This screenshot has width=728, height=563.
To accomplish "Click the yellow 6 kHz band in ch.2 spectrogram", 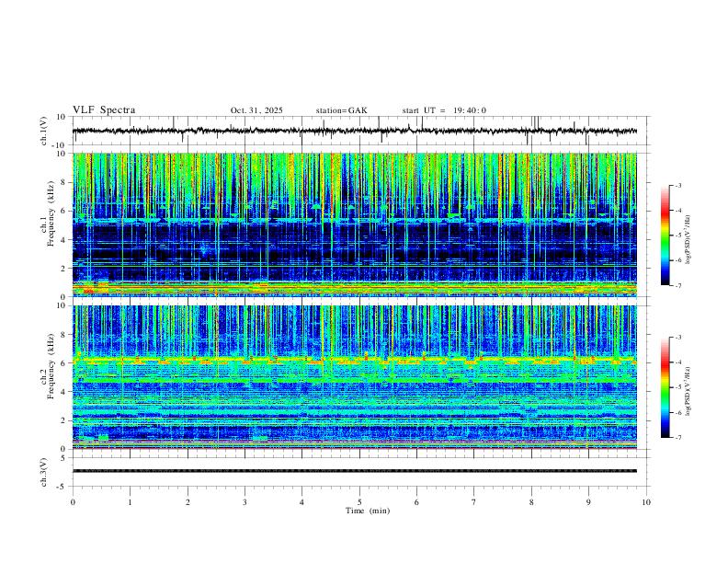I will 355,360.
